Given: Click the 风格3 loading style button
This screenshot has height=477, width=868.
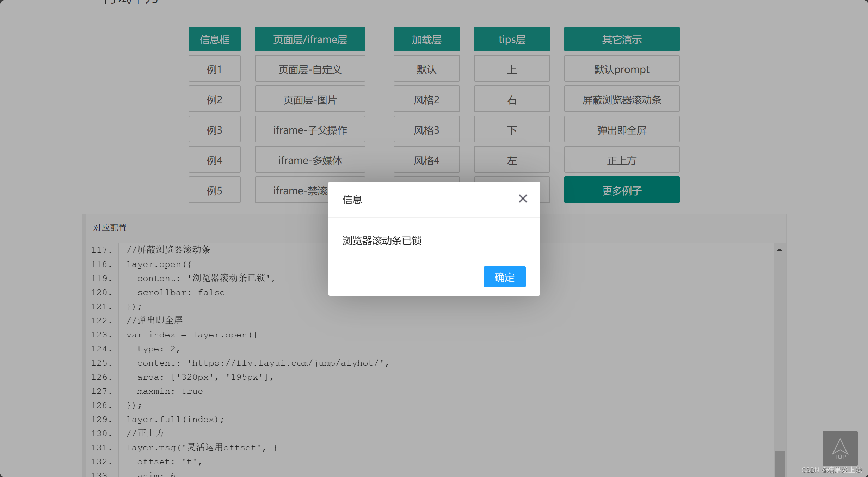Looking at the screenshot, I should (x=426, y=129).
